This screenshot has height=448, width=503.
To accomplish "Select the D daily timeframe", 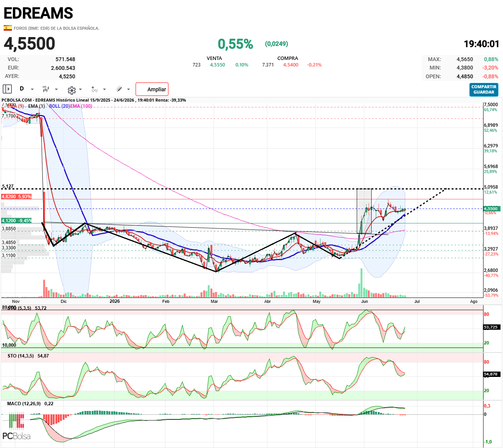I will pos(22,89).
